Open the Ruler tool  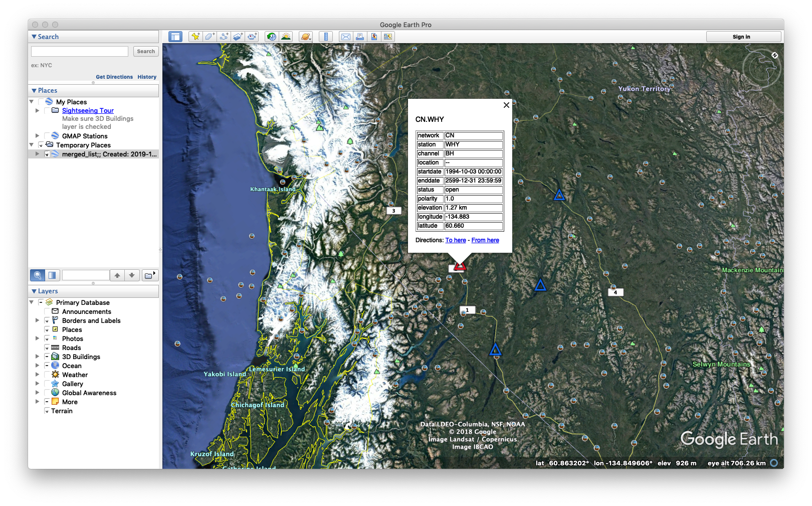[x=326, y=37]
